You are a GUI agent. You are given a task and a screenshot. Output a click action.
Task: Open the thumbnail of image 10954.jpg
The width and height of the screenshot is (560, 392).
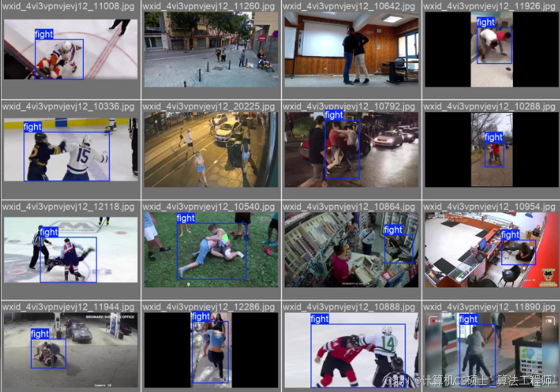491,250
